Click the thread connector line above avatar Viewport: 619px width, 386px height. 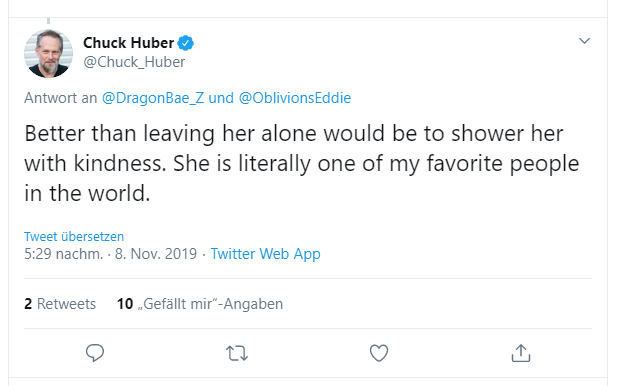(49, 21)
